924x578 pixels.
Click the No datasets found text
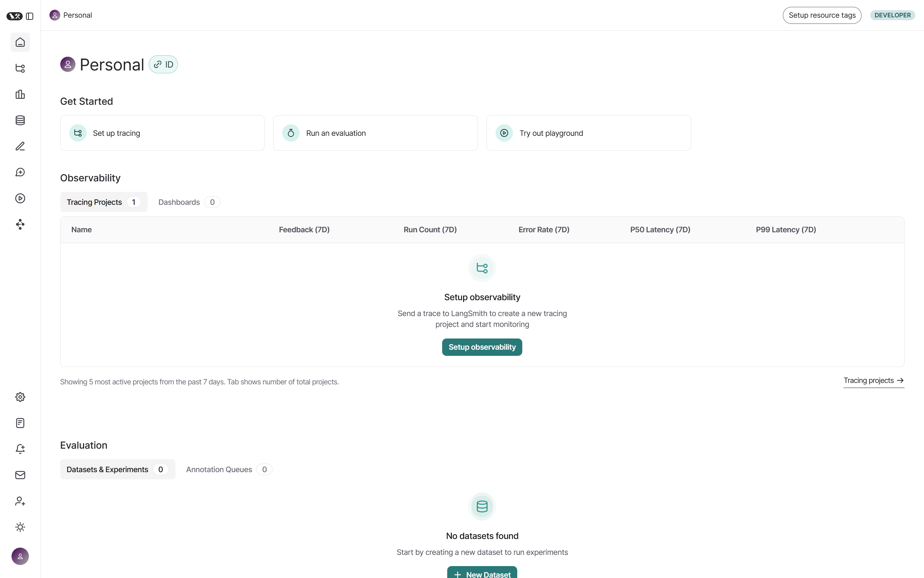482,536
